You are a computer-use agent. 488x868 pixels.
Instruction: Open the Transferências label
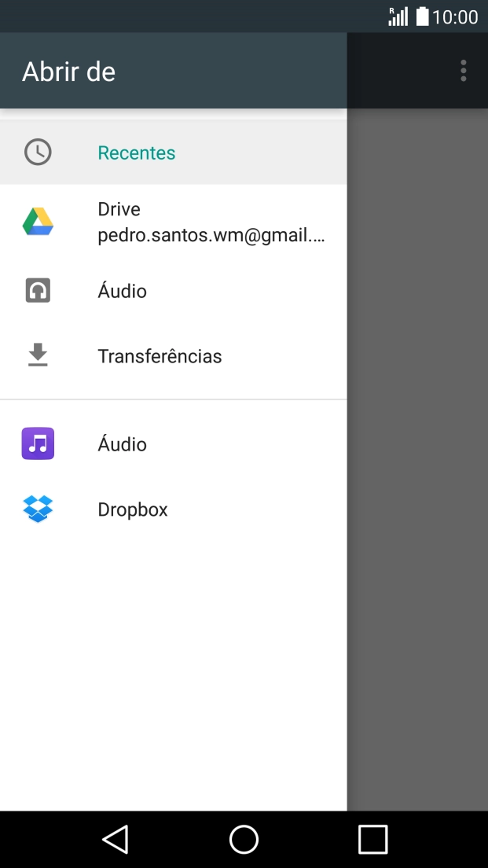click(160, 356)
